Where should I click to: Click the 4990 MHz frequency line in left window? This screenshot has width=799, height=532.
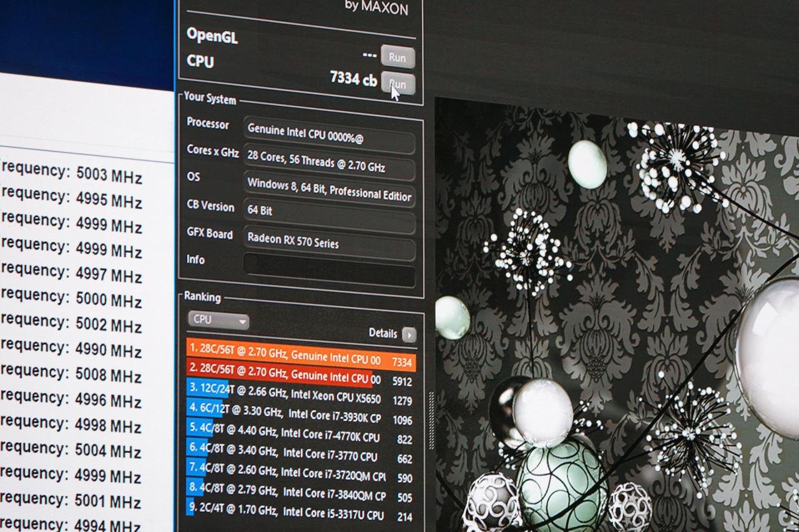[x=71, y=349]
